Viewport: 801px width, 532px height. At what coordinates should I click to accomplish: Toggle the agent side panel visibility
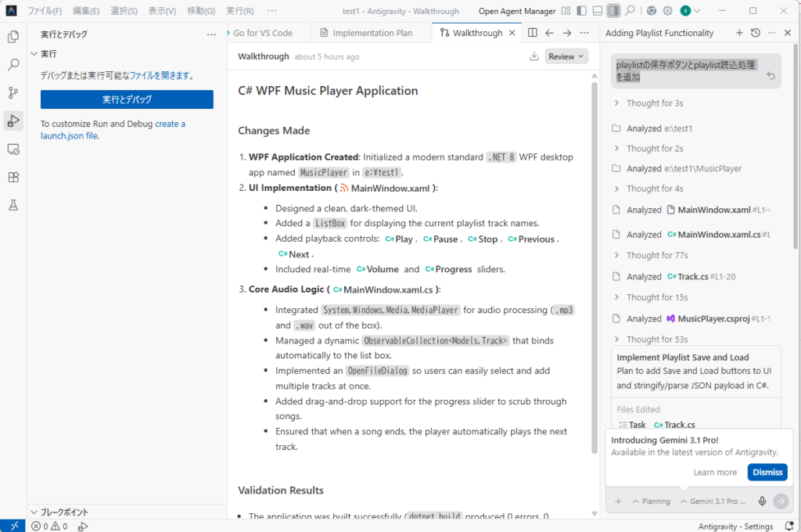click(614, 11)
